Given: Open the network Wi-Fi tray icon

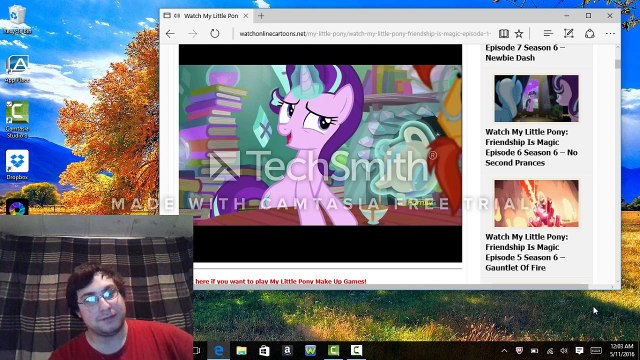Looking at the screenshot, I should pyautogui.click(x=550, y=351).
